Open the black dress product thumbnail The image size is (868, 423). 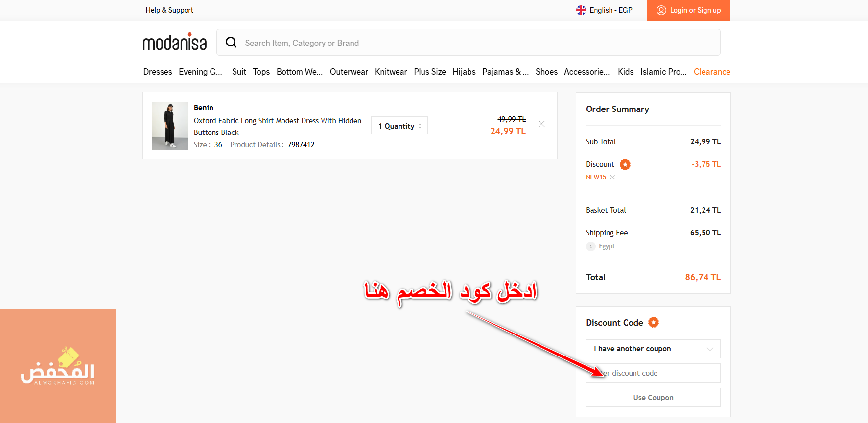click(170, 126)
